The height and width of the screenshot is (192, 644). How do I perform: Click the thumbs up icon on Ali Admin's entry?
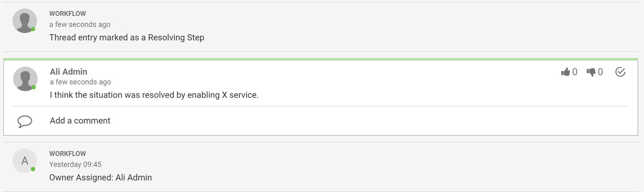565,72
